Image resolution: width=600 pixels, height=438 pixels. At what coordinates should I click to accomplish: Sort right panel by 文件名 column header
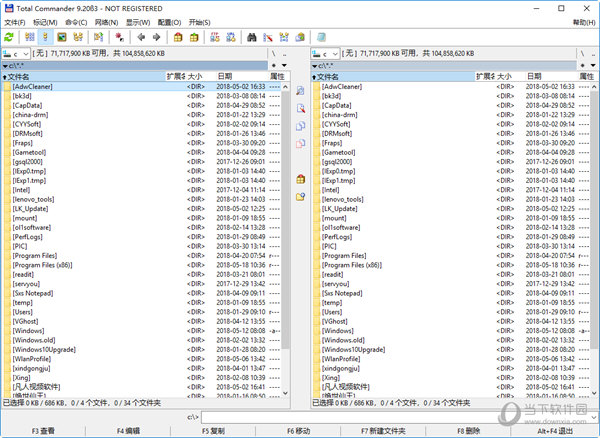[392, 77]
